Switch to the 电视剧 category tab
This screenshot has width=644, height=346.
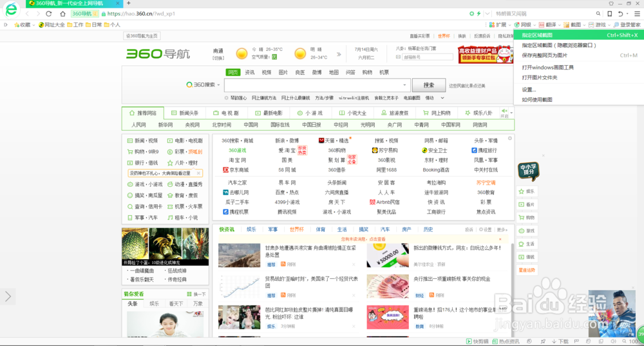[x=226, y=113]
